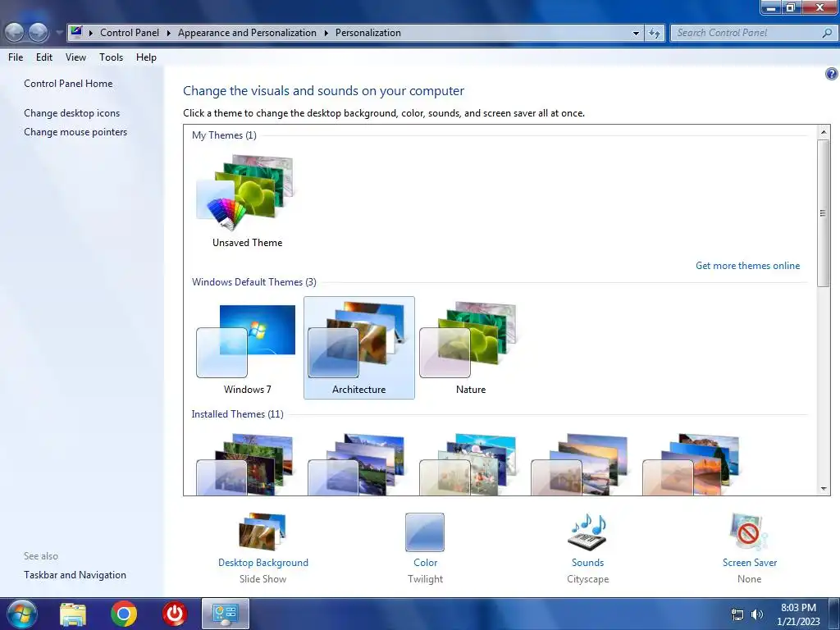The width and height of the screenshot is (840, 630).
Task: Click the Control Panel breadcrumb
Action: pyautogui.click(x=130, y=33)
